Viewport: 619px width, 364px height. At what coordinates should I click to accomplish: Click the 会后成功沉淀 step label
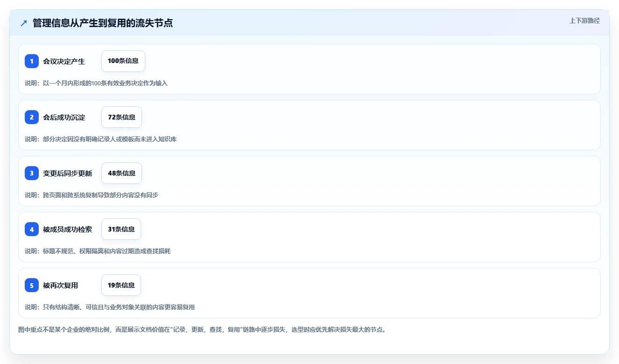64,117
